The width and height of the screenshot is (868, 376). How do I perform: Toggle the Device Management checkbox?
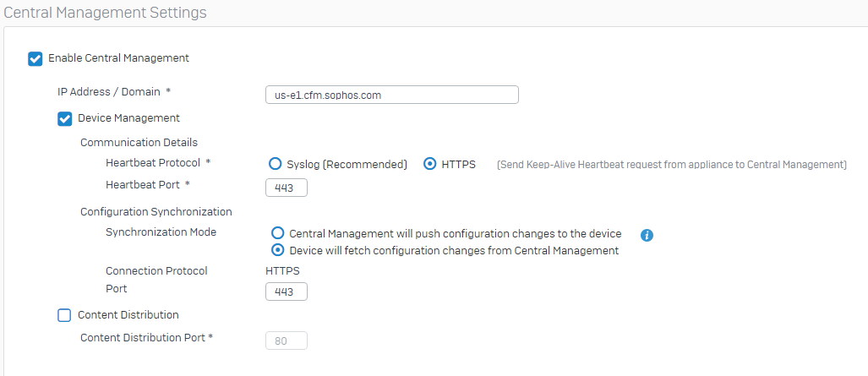pos(65,119)
